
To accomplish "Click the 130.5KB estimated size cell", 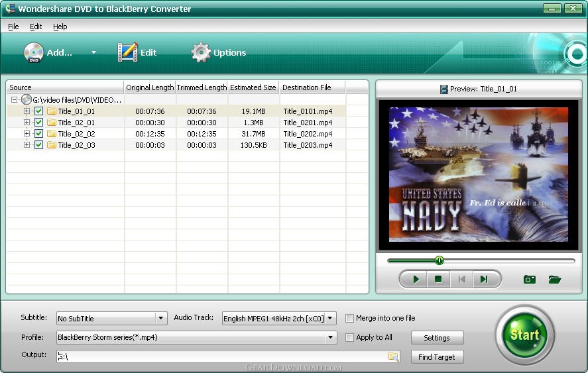I will click(x=253, y=145).
